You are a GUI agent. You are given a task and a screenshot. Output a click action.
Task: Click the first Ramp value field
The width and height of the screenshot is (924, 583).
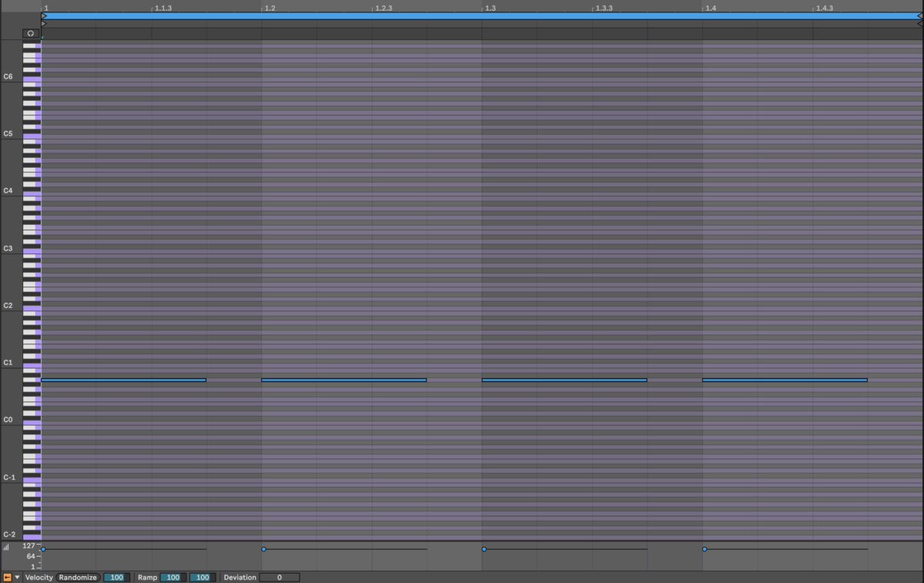pos(172,577)
